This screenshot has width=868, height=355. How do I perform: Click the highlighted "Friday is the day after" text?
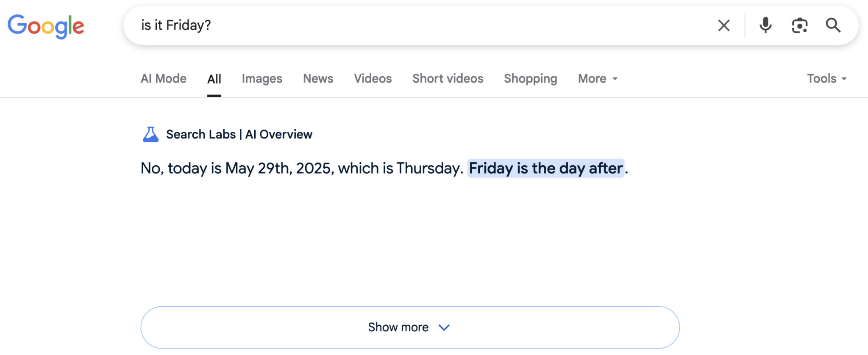coord(546,168)
